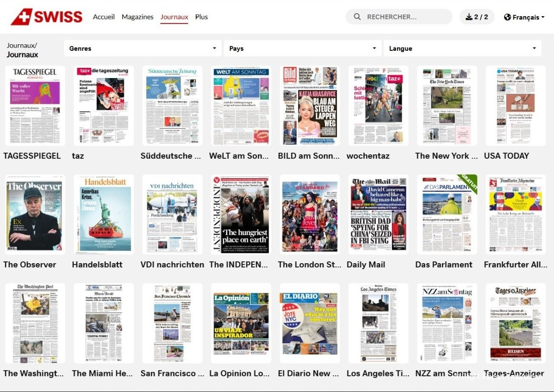Open the Handelsblatt cover thumbnail
Image resolution: width=554 pixels, height=392 pixels.
pos(104,215)
